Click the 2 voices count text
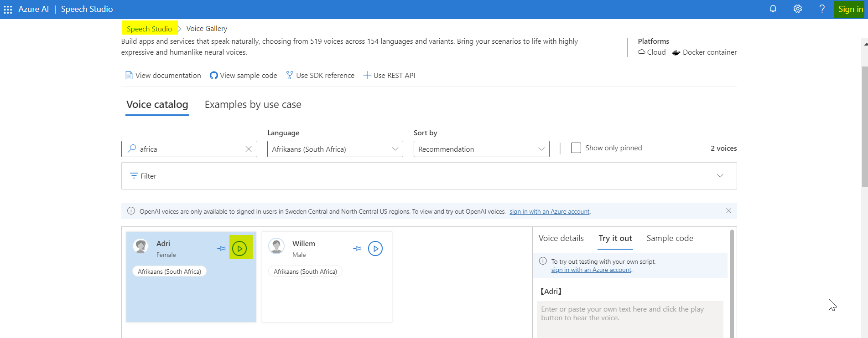Image resolution: width=868 pixels, height=338 pixels. 724,149
